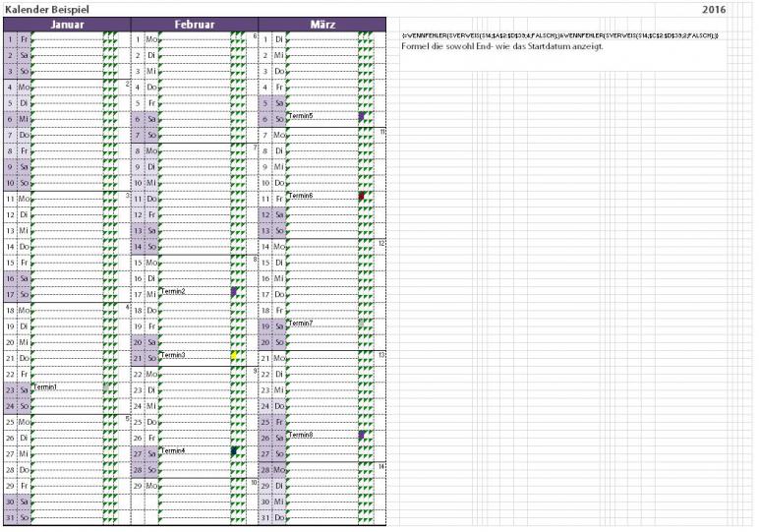This screenshot has height=532, width=759.
Task: Click the Termin3 entry on 21 Februar
Action: click(x=173, y=355)
